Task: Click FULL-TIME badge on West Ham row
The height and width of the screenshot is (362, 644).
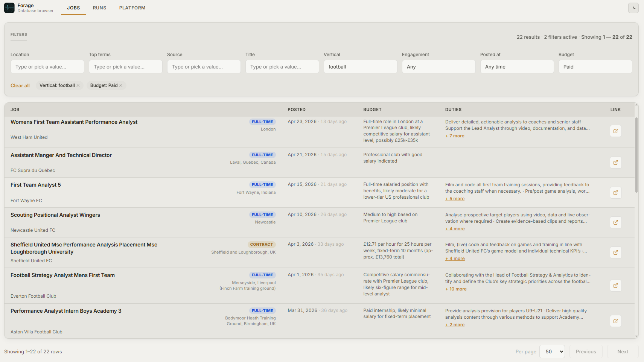Action: coord(262,122)
